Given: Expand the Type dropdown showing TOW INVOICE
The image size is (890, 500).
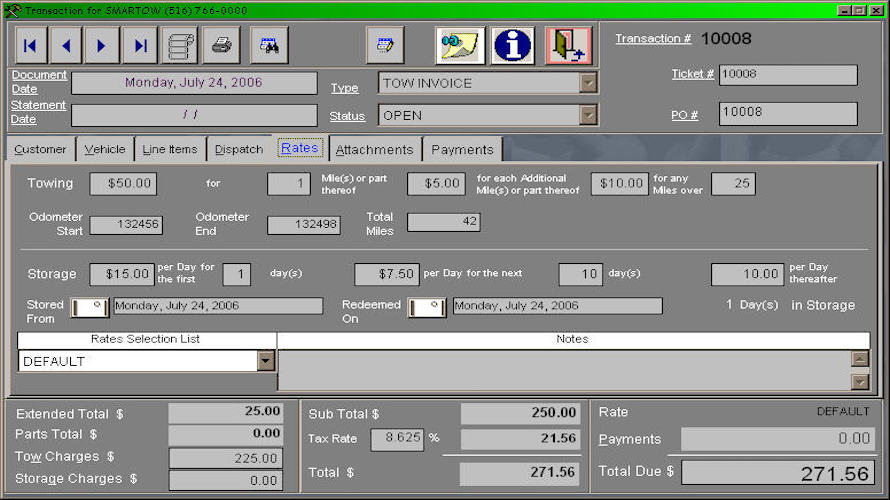Looking at the screenshot, I should [x=588, y=84].
